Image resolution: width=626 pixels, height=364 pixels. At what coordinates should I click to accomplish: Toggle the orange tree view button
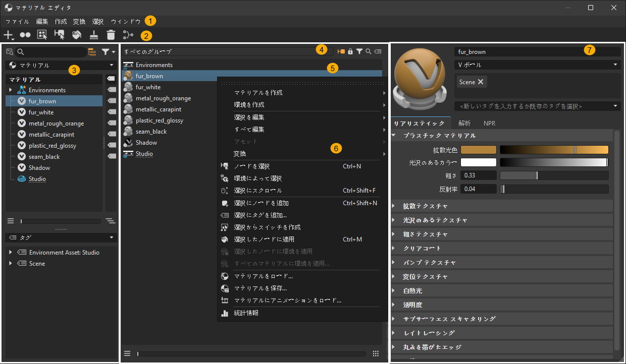92,51
